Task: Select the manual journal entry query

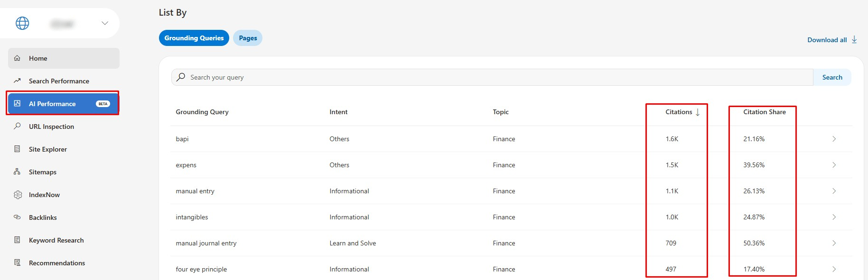Action: 206,243
